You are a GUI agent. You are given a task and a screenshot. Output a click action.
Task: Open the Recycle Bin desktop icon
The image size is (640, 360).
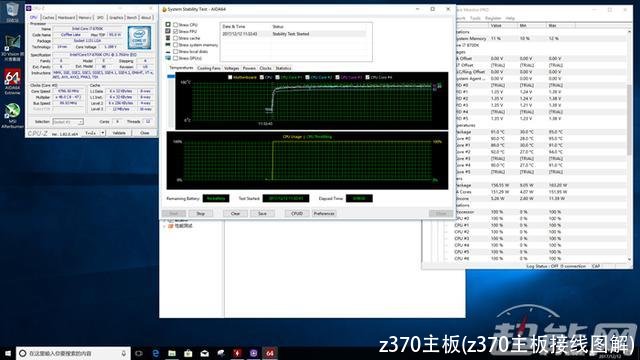(x=12, y=12)
